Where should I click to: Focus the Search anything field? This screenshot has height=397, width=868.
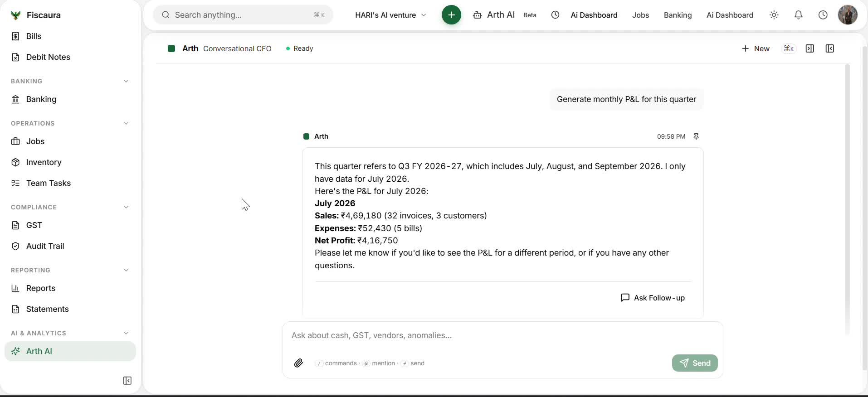243,15
